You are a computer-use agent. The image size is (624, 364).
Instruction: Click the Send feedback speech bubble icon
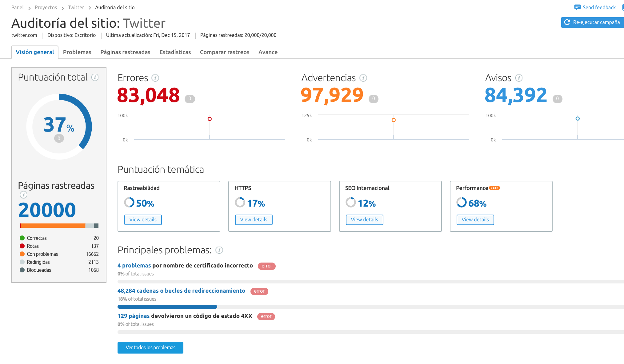[x=577, y=7]
